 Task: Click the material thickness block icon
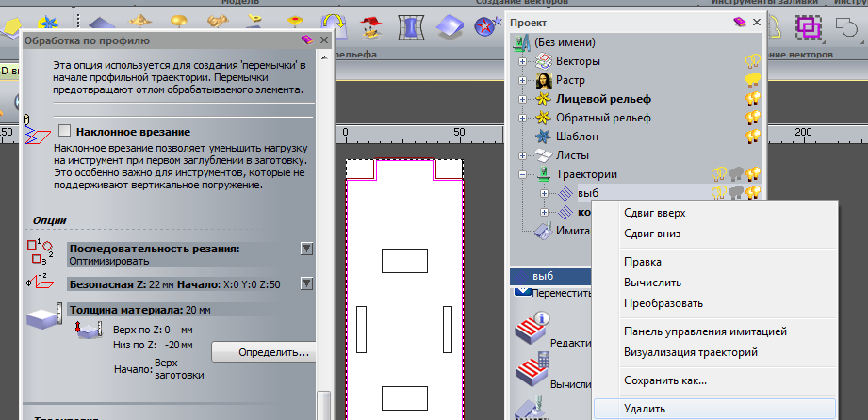(x=43, y=316)
